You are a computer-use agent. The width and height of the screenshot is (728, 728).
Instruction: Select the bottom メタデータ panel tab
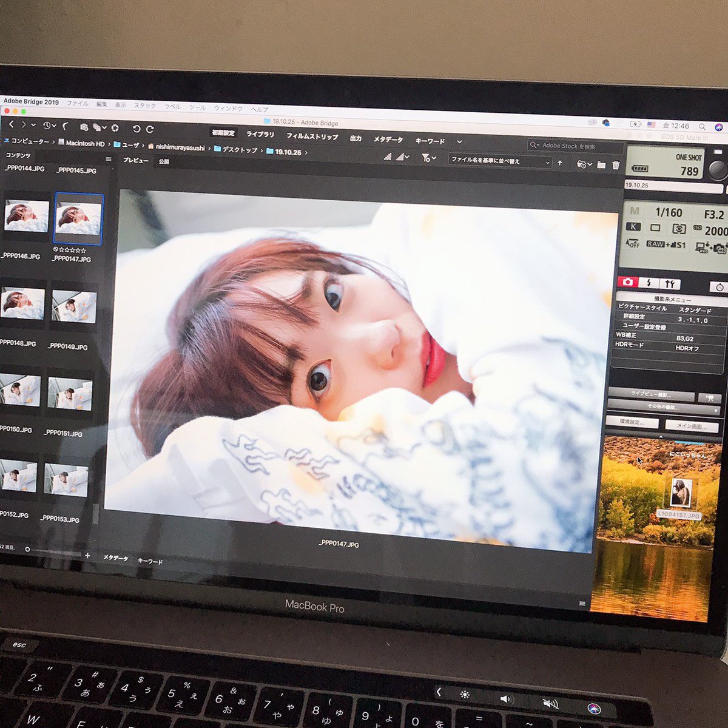point(115,558)
